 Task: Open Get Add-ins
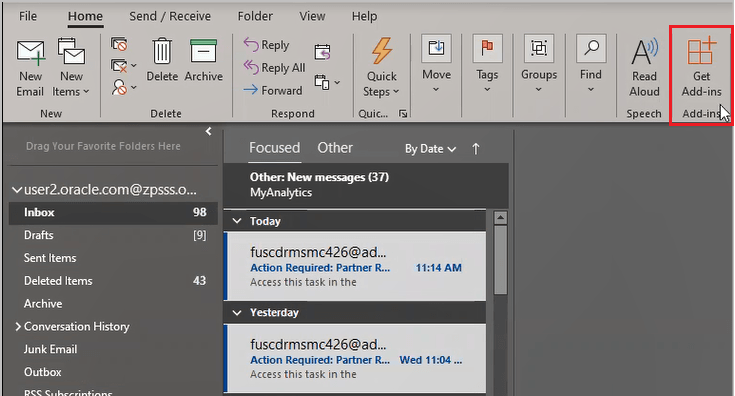pos(701,67)
